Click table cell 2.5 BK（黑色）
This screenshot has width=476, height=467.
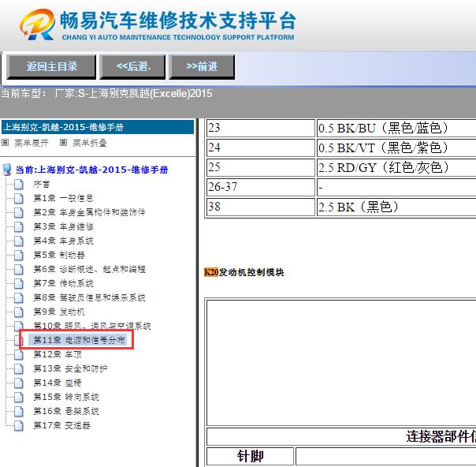(396, 207)
